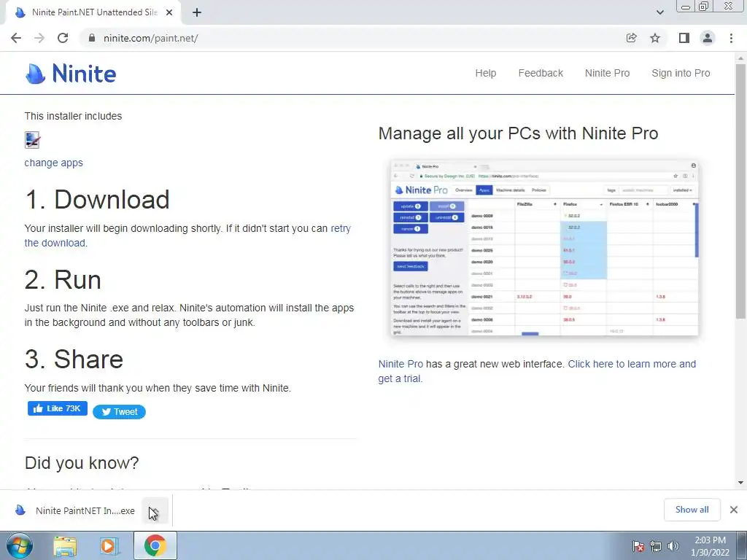Viewport: 747px width, 560px height.
Task: Click 'Manage all your PCs' heading
Action: [519, 133]
